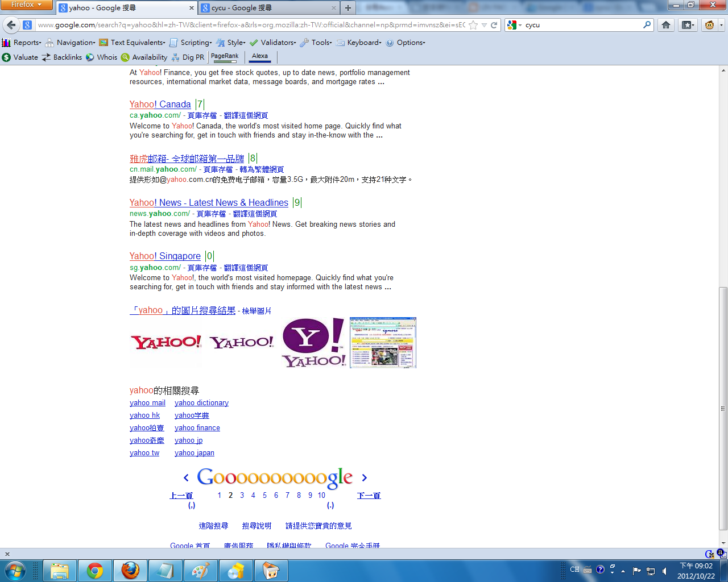Image resolution: width=728 pixels, height=582 pixels.
Task: Open the Backlinks tool
Action: (62, 57)
